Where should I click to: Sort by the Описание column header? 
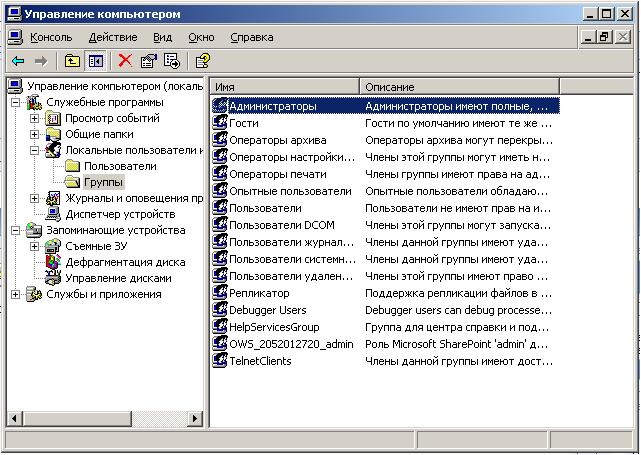(x=459, y=87)
